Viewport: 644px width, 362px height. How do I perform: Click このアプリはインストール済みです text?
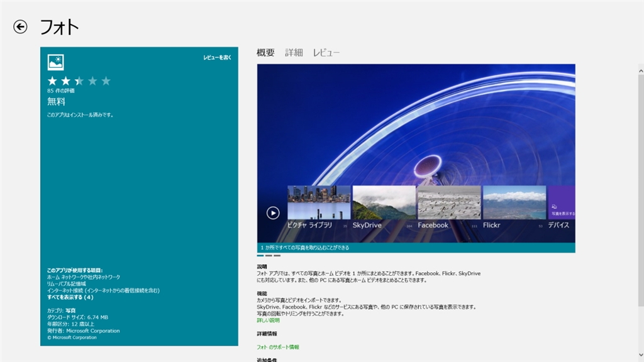(x=80, y=115)
